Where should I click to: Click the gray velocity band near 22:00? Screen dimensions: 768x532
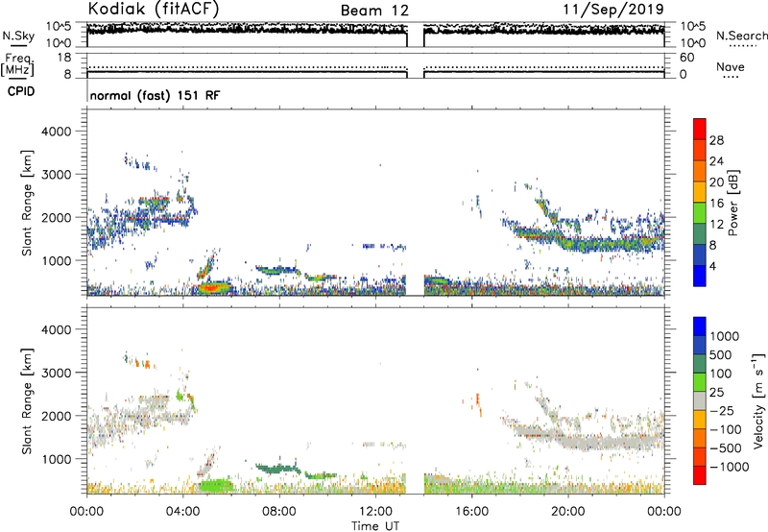[616, 443]
